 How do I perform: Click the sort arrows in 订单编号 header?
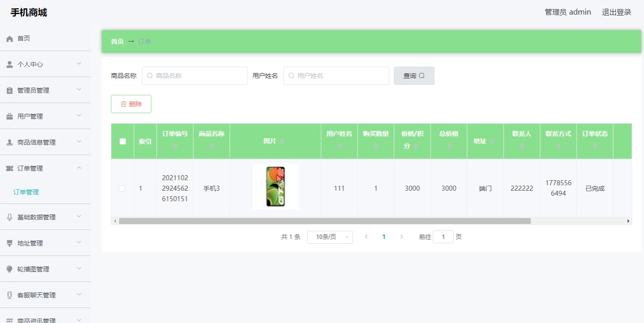coord(175,146)
